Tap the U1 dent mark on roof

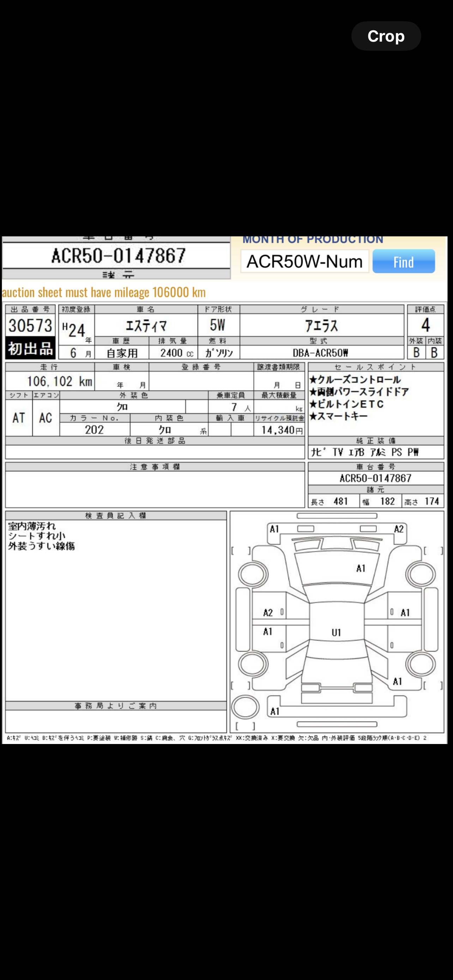[x=336, y=632]
